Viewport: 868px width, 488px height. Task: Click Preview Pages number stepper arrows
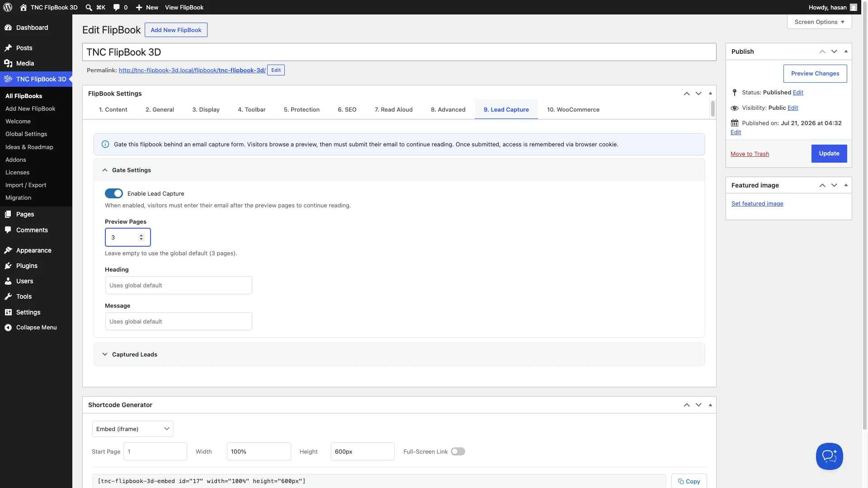tap(142, 237)
